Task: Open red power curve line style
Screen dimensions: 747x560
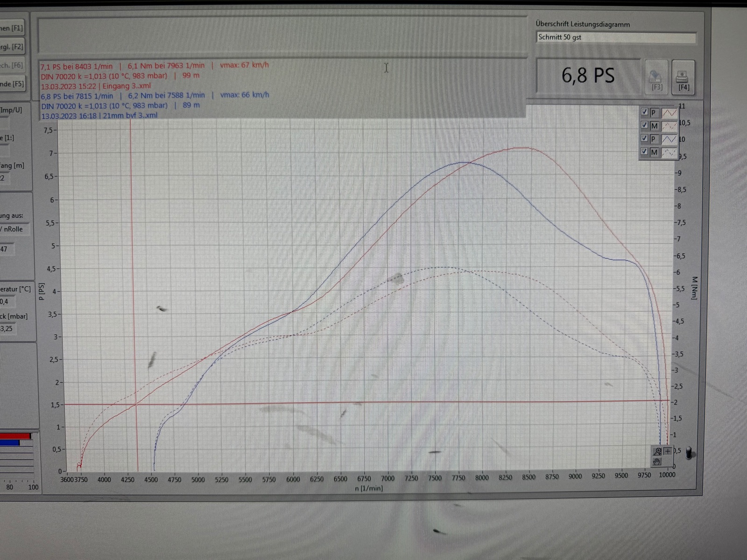Action: pyautogui.click(x=669, y=112)
